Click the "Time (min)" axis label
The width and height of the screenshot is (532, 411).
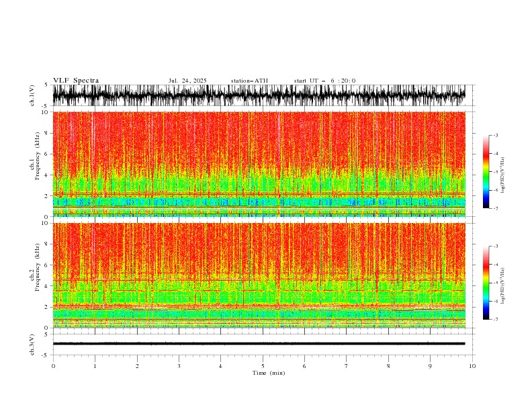pyautogui.click(x=269, y=373)
